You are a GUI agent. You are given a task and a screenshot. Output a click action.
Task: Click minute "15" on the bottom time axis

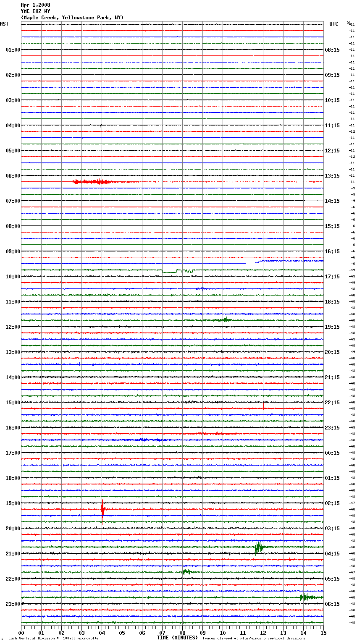[x=323, y=633]
